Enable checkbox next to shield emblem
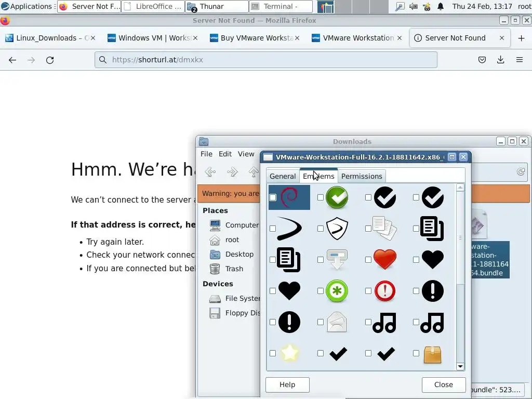The height and width of the screenshot is (399, 532). click(x=320, y=229)
